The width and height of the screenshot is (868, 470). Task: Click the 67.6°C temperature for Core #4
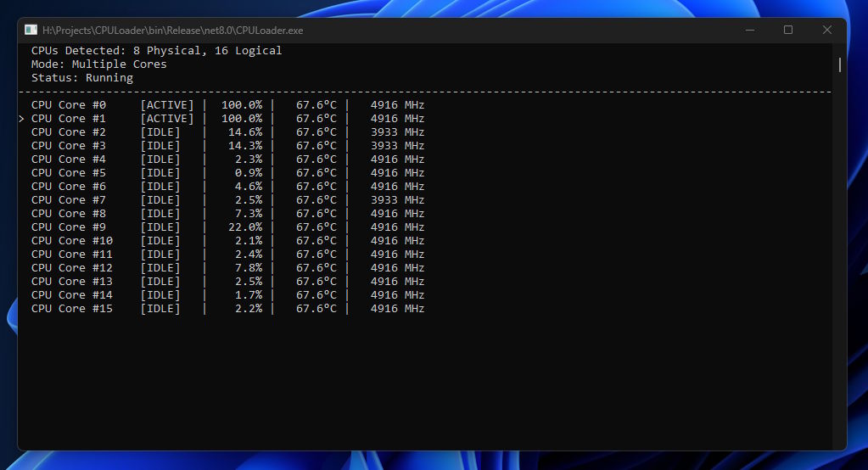click(x=316, y=159)
